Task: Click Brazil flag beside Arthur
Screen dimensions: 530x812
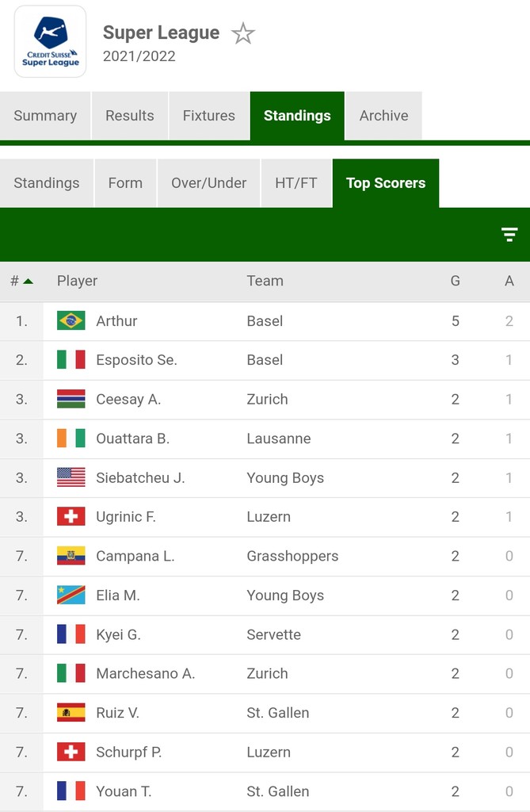Action: click(x=71, y=321)
